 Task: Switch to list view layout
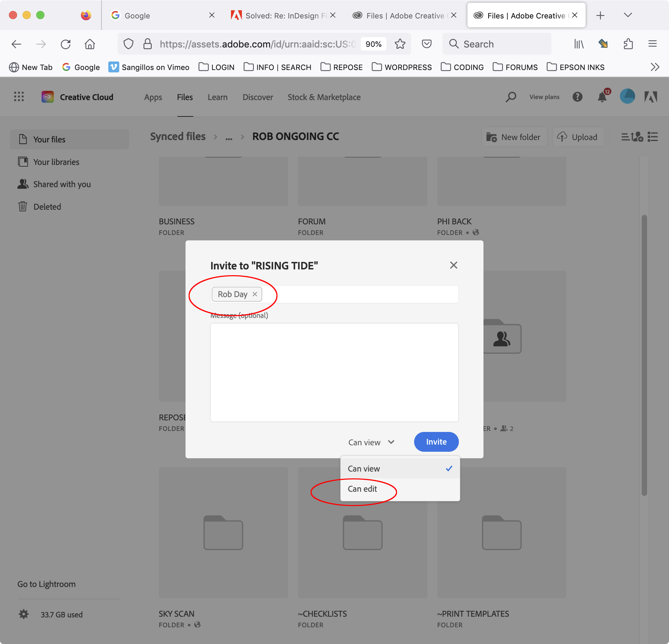click(x=653, y=137)
